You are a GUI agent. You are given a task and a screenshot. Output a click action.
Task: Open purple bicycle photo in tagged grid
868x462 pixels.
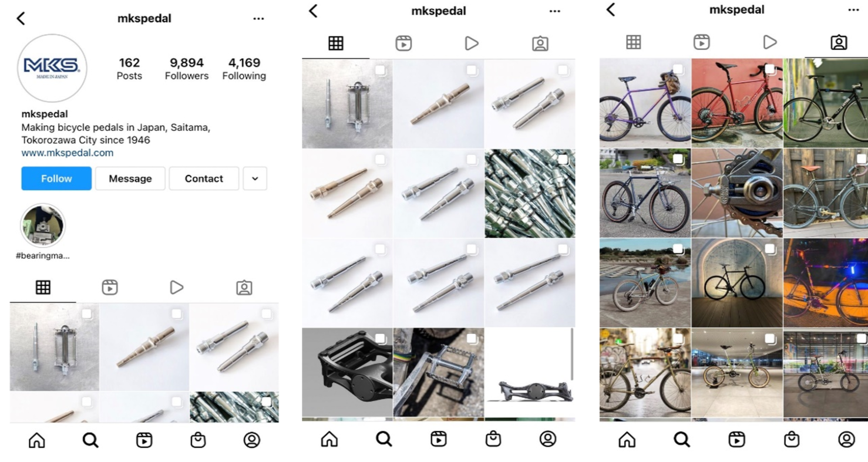click(645, 103)
